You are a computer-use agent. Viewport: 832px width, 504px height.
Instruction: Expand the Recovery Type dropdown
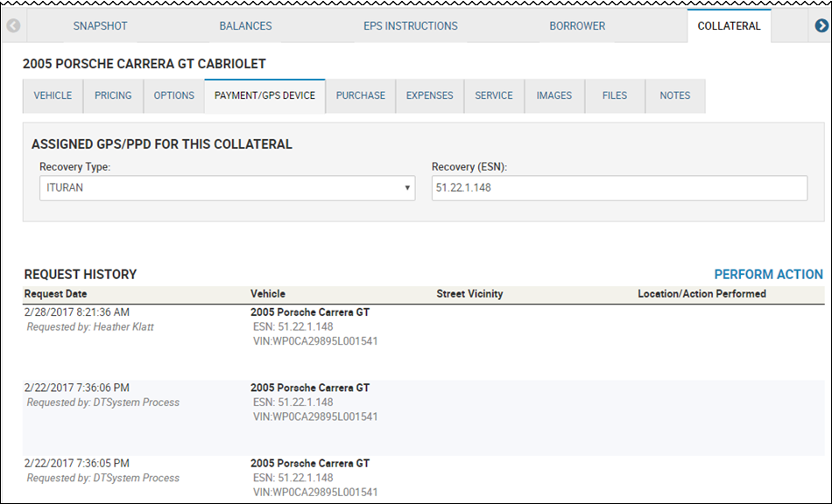coord(227,188)
